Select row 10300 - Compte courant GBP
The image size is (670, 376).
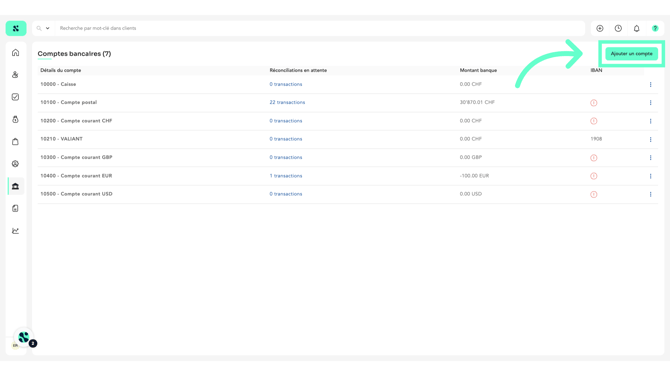pyautogui.click(x=347, y=157)
